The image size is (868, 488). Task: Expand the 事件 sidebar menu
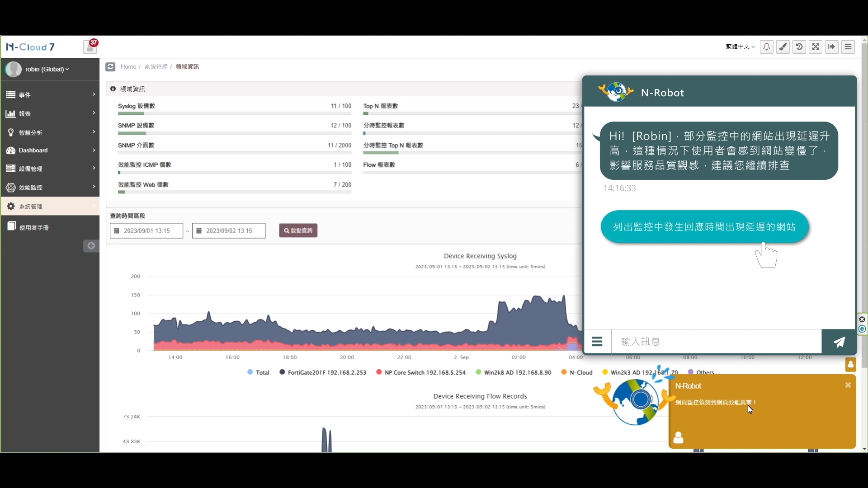pos(50,95)
